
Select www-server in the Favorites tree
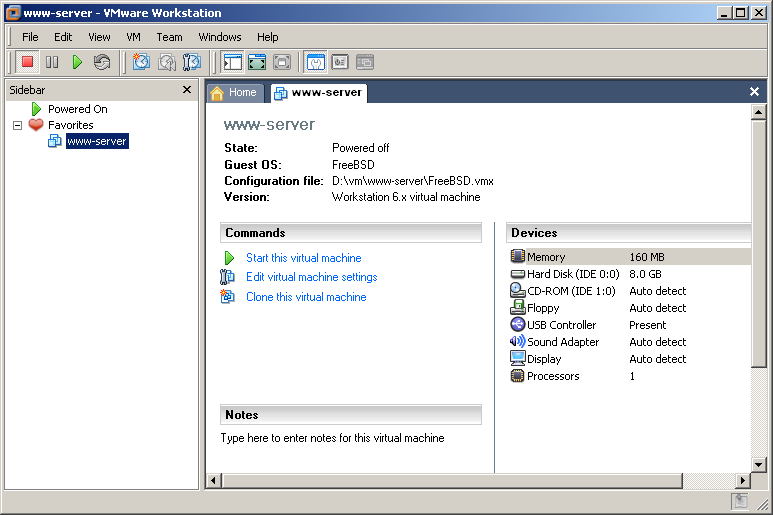tap(97, 141)
